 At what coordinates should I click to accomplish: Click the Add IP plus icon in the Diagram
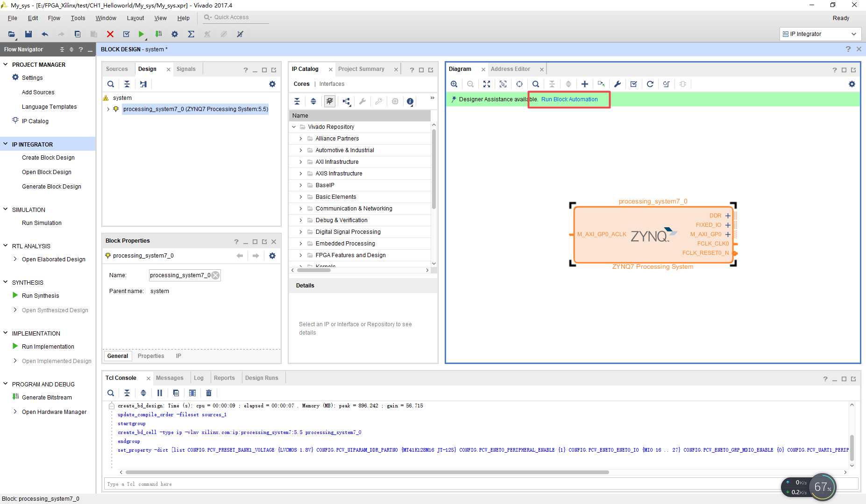click(585, 84)
